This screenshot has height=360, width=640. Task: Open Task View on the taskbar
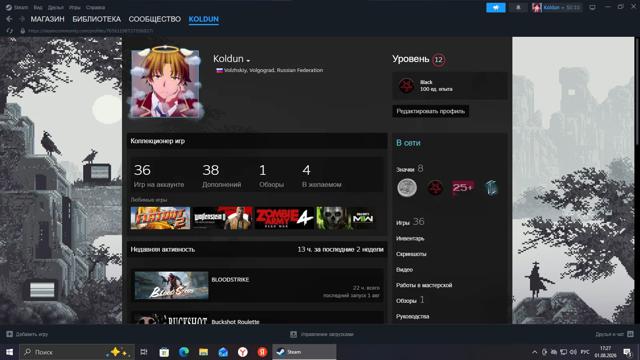144,352
